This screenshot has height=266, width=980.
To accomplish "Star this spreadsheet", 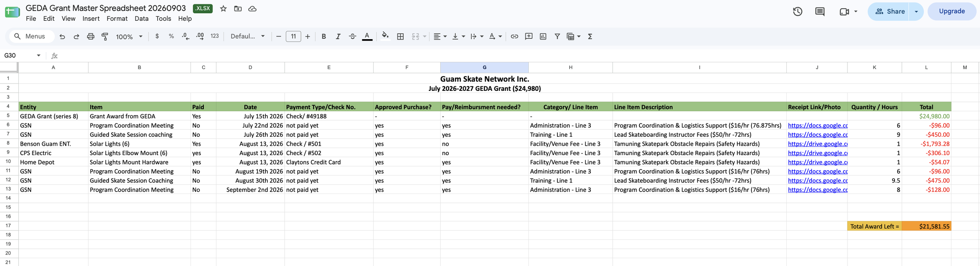I will point(223,9).
